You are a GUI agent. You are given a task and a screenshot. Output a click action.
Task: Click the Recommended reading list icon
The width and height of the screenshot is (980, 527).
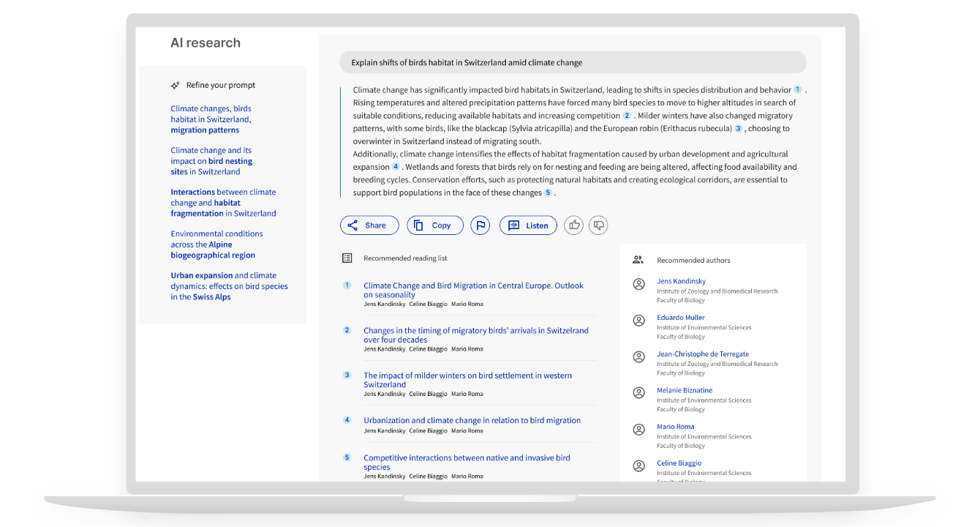pos(347,258)
